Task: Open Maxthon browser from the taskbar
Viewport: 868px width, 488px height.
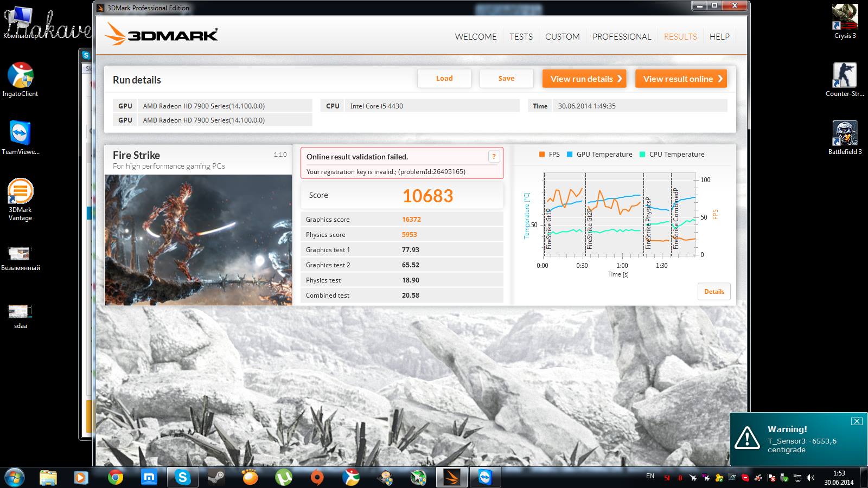Action: point(149,478)
